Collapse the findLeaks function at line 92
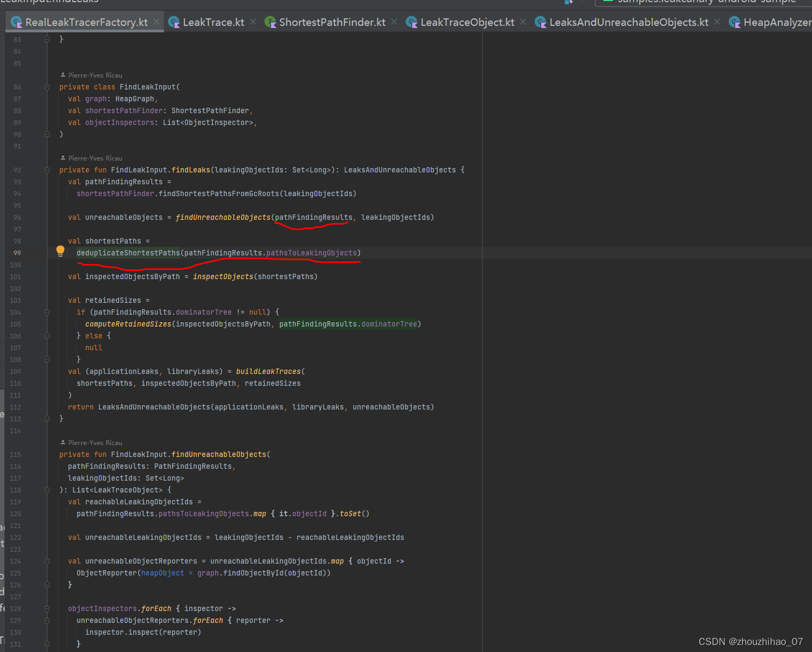 47,170
